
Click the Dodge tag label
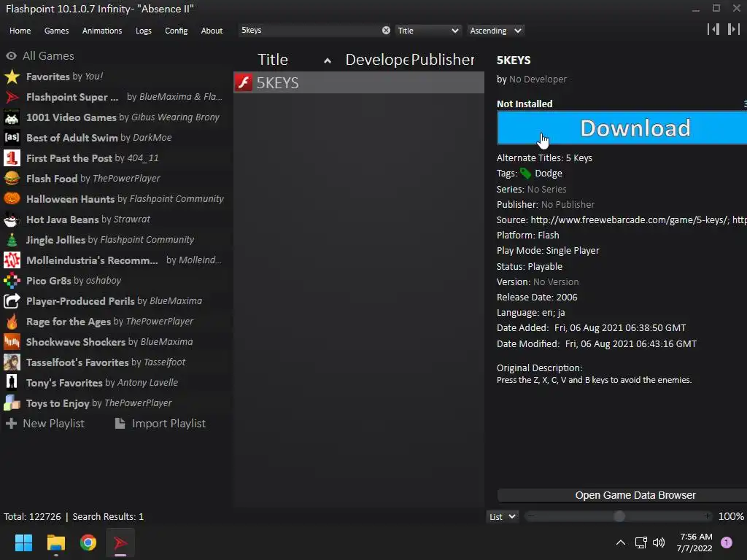[x=549, y=174]
